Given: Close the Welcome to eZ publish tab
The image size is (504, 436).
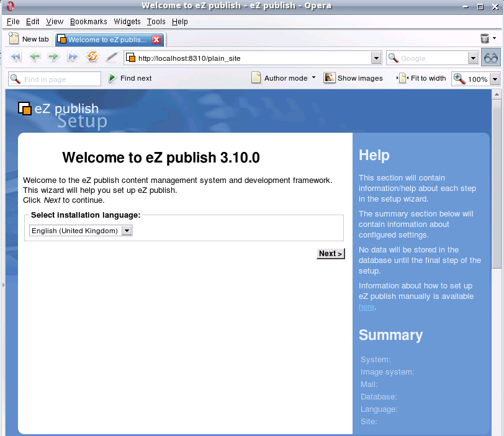Looking at the screenshot, I should pos(156,40).
